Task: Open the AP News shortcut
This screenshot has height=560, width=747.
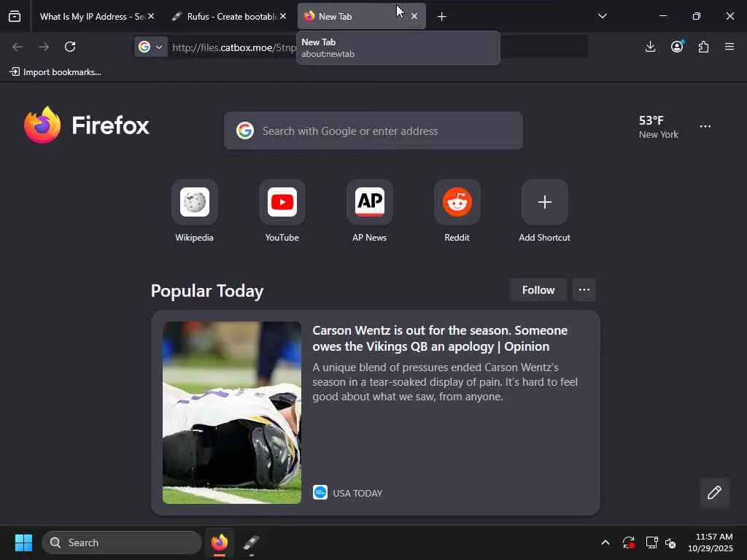Action: click(370, 211)
